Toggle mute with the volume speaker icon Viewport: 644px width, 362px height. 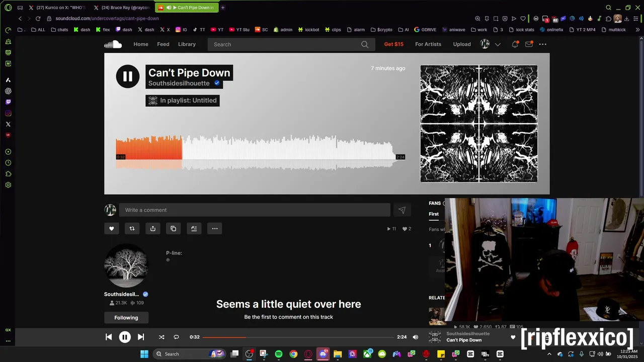coord(415,337)
